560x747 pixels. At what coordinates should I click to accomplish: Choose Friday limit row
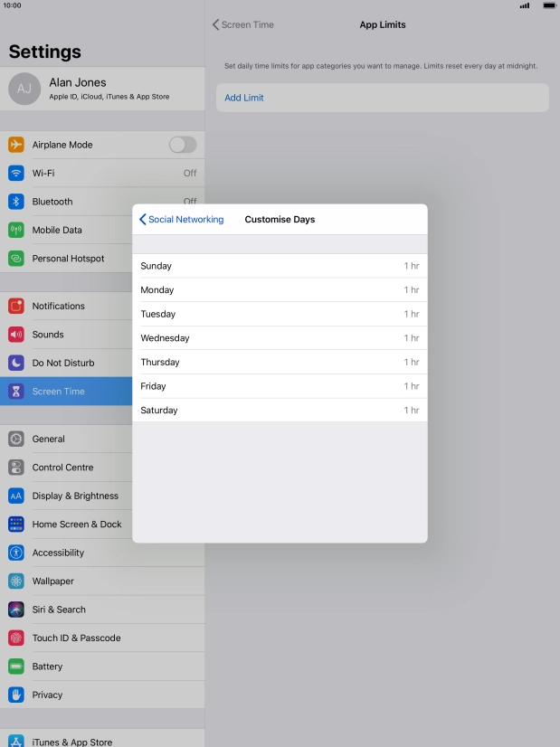tap(280, 386)
